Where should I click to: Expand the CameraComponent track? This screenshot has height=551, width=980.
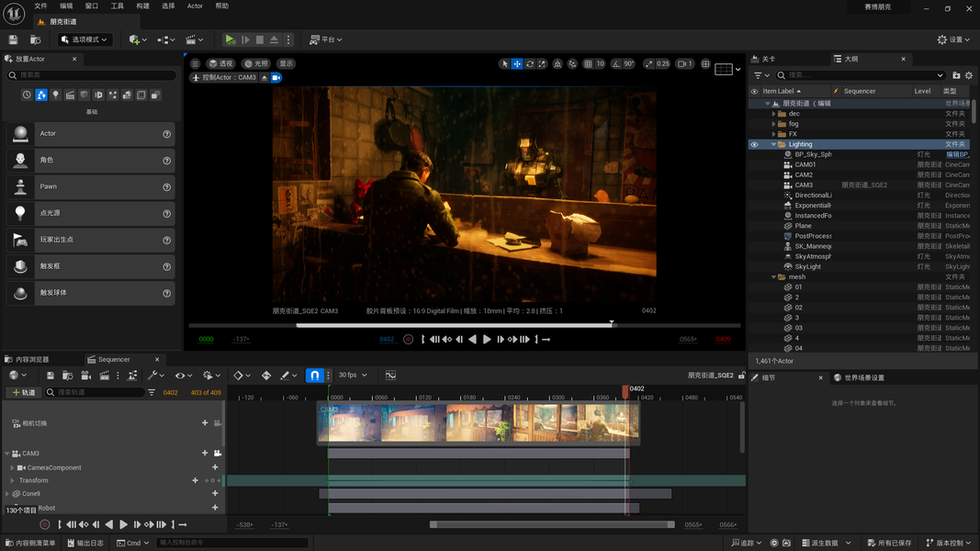13,468
